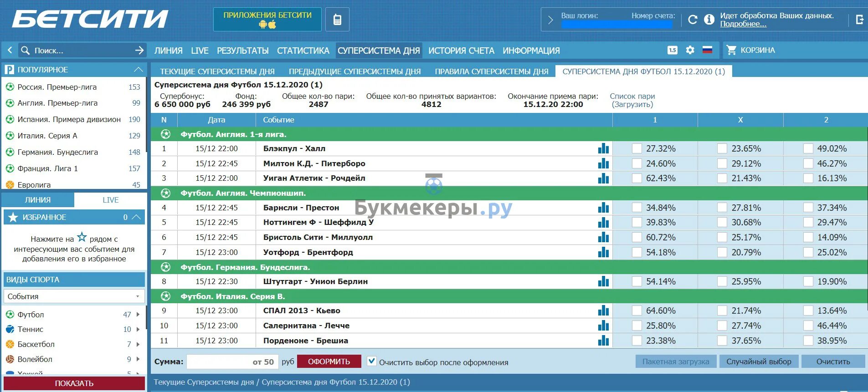Open the ИСТОРИЯ СЧЕТА menu item

(461, 51)
